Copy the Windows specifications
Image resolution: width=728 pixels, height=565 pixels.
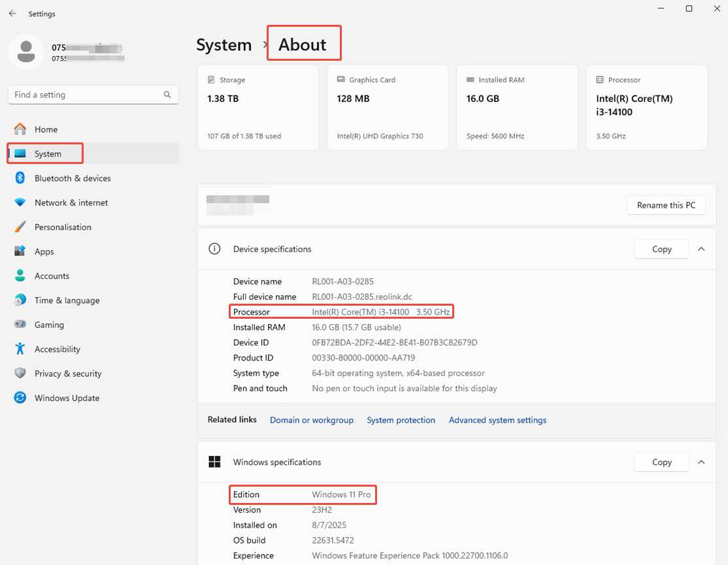pos(661,462)
